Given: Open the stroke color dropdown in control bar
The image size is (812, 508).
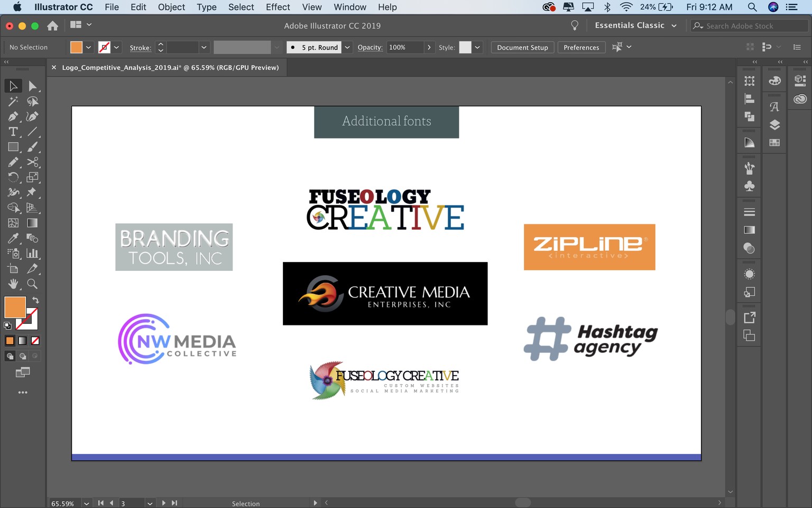Looking at the screenshot, I should click(x=116, y=47).
